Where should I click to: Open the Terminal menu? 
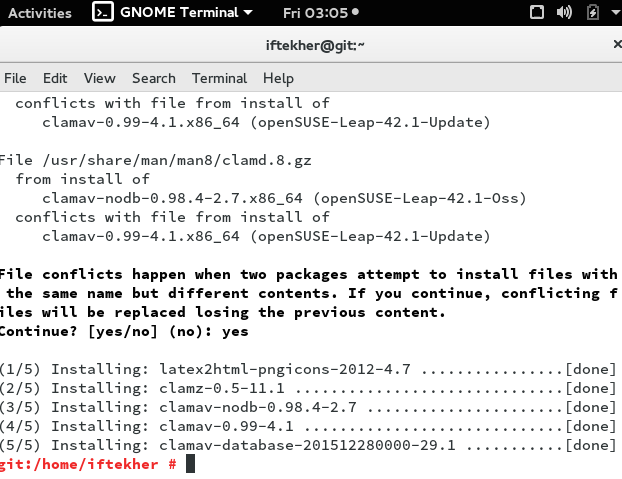pos(219,78)
